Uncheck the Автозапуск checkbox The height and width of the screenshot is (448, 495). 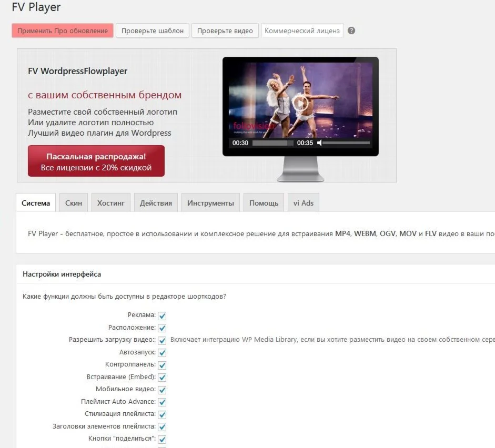pyautogui.click(x=162, y=352)
